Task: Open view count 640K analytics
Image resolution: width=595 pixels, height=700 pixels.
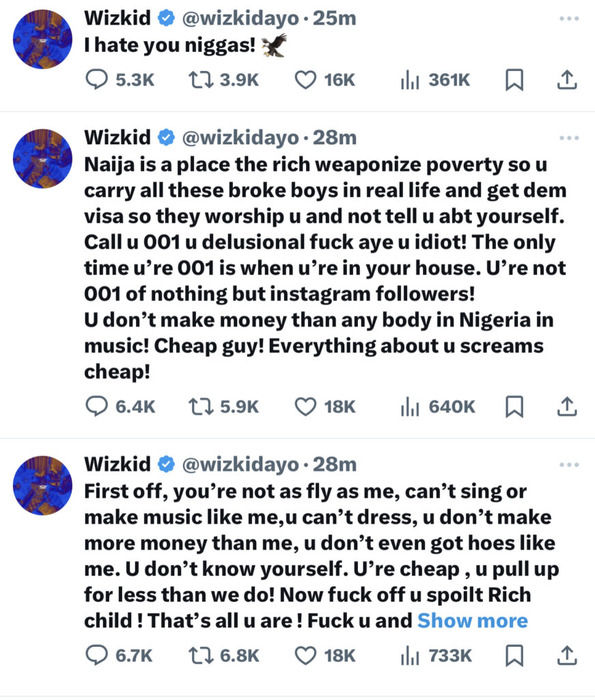Action: click(x=409, y=407)
